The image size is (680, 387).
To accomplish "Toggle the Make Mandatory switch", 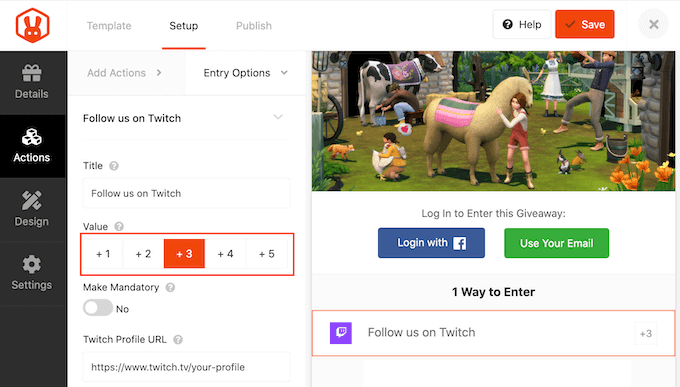I will pyautogui.click(x=98, y=308).
